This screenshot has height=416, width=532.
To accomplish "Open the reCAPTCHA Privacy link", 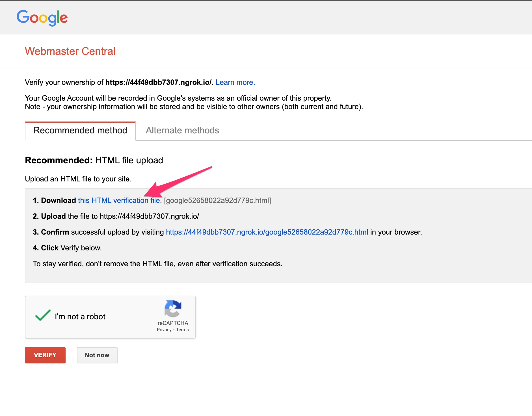I will point(164,330).
